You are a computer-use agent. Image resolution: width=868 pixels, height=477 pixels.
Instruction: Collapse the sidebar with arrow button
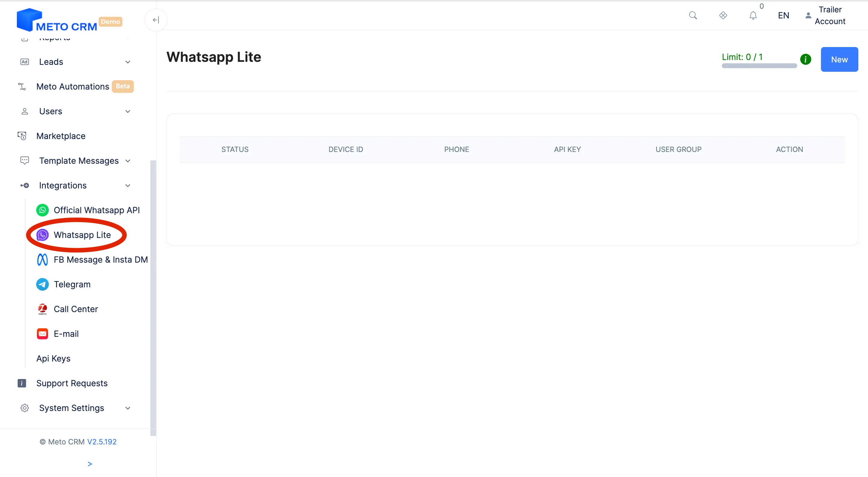[x=156, y=20]
